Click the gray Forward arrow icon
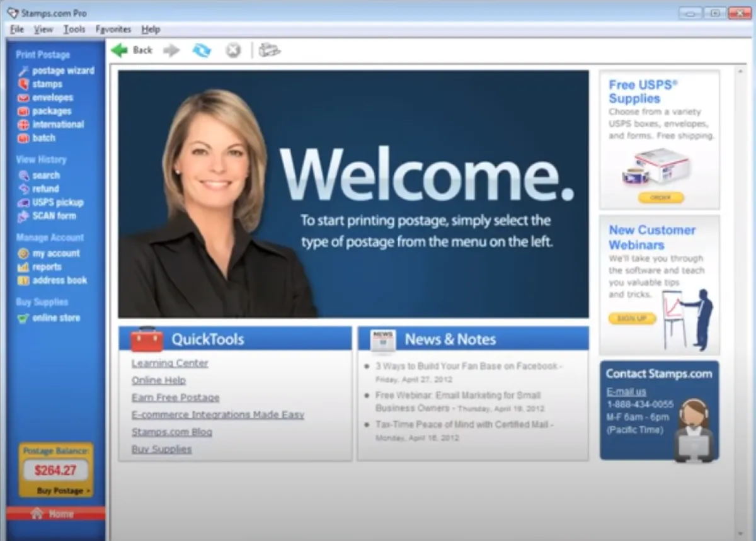Viewport: 756px width, 541px height. pos(171,50)
